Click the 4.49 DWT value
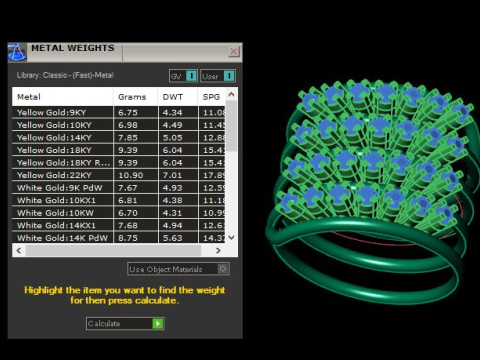The width and height of the screenshot is (480, 360). coord(172,125)
